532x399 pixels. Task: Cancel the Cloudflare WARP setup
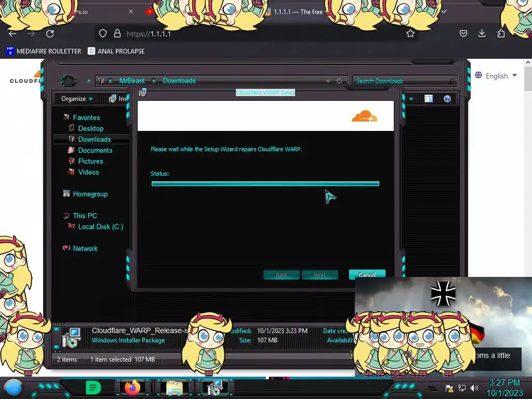coord(367,274)
